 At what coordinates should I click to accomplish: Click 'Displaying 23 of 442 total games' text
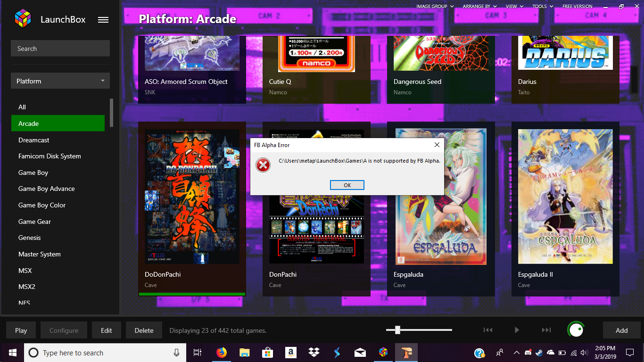[x=218, y=330]
